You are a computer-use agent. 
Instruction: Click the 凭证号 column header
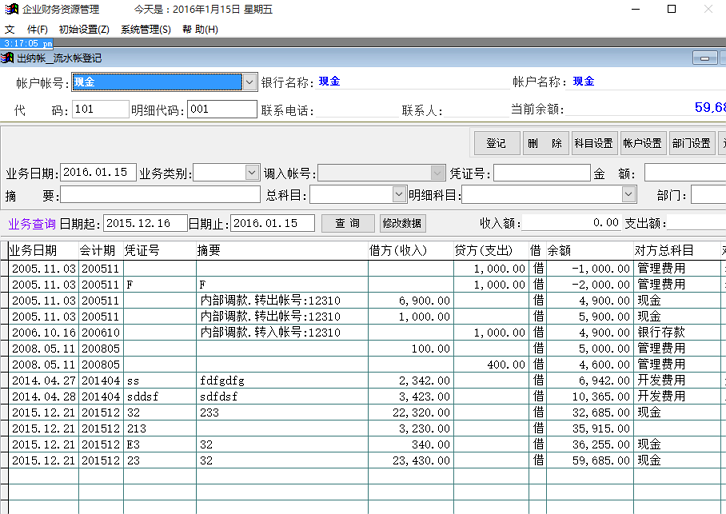click(160, 251)
